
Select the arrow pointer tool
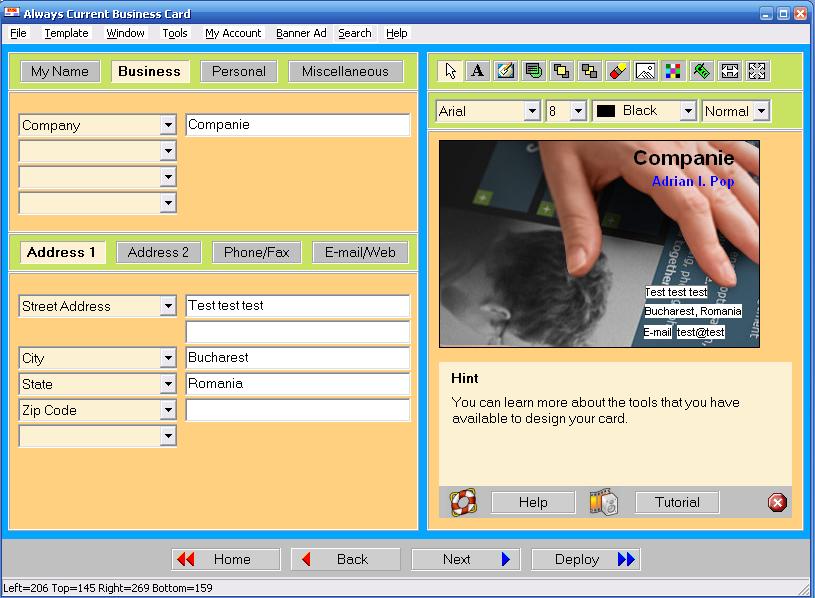tap(450, 71)
